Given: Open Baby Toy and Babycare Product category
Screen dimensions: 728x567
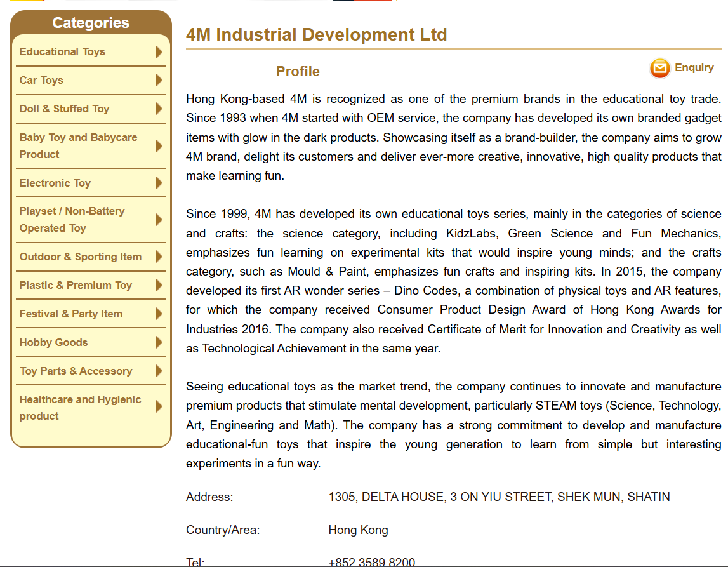Looking at the screenshot, I should pyautogui.click(x=79, y=146).
